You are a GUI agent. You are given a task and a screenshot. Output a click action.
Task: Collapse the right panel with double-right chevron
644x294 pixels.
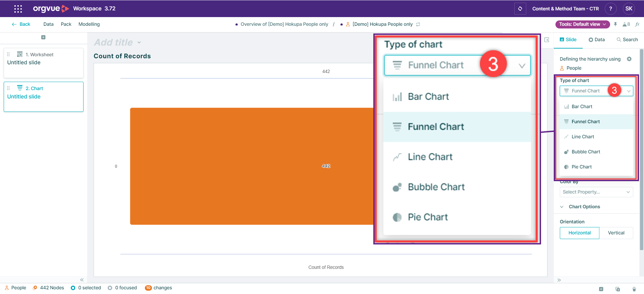pyautogui.click(x=559, y=280)
